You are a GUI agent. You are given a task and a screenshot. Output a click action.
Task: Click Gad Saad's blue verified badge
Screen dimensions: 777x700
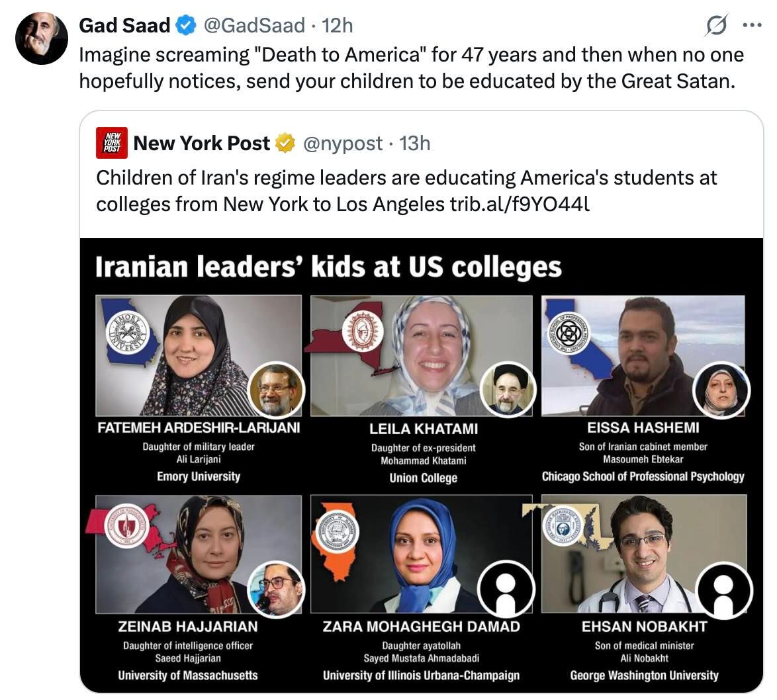[187, 25]
